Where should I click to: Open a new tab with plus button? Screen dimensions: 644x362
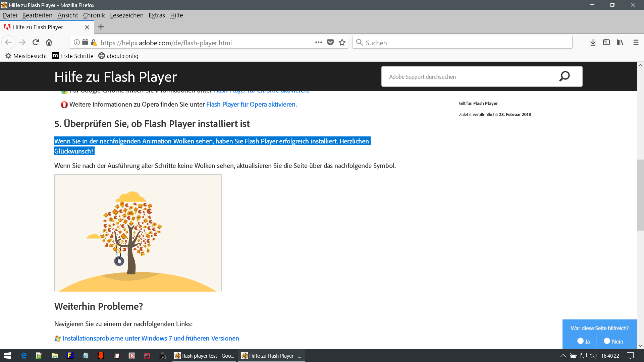pyautogui.click(x=101, y=27)
